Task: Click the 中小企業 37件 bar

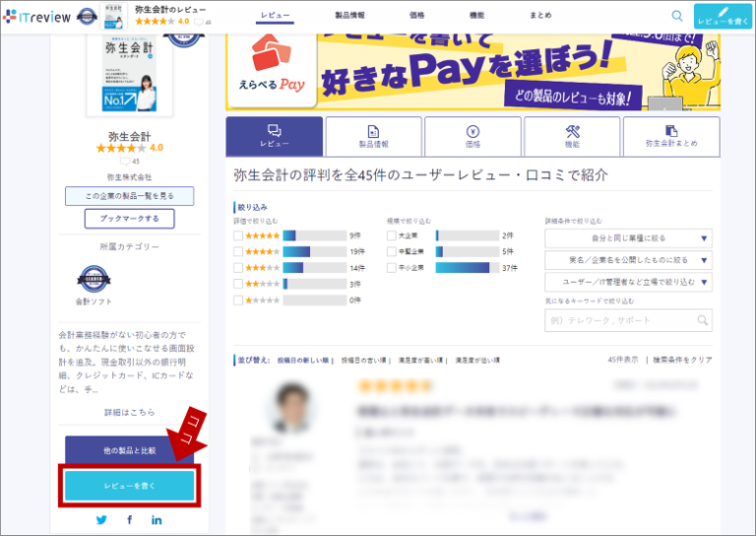Action: (x=468, y=268)
